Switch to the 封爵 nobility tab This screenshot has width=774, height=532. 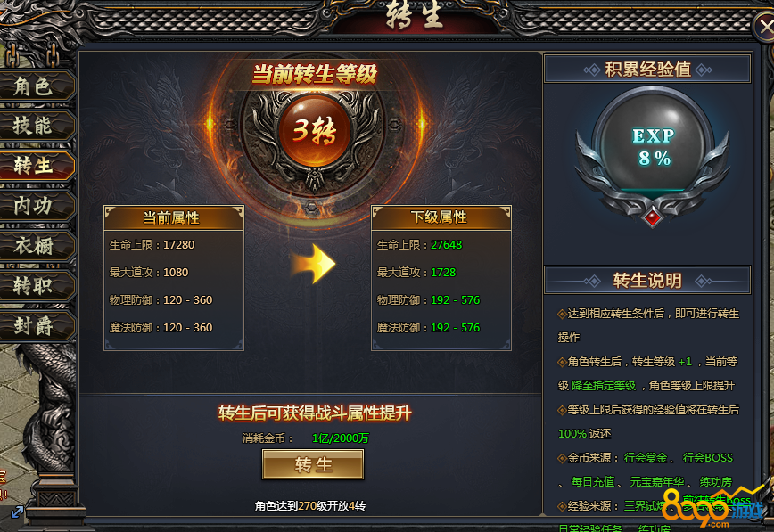tap(36, 326)
